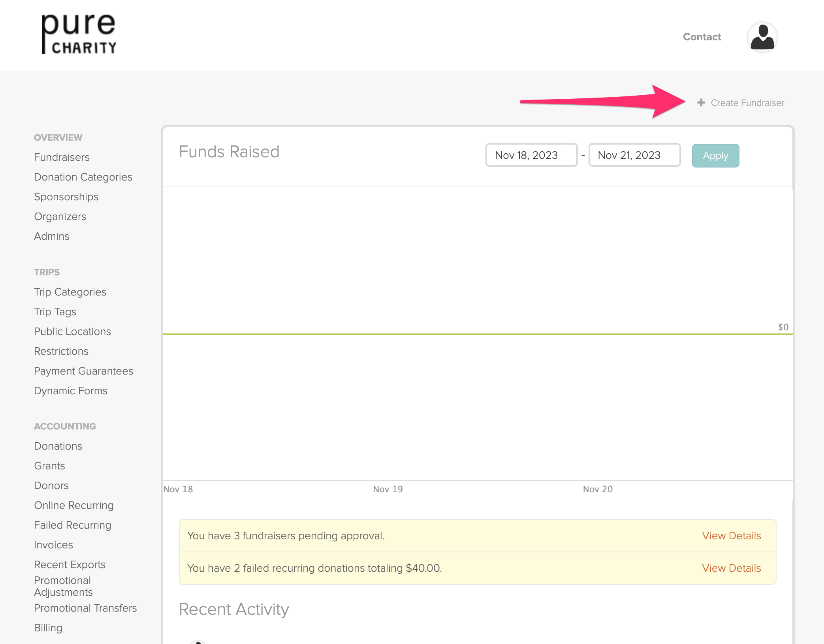Screen dimensions: 824x644
Task: Click the Nov 20 chart axis label
Action: (x=598, y=489)
